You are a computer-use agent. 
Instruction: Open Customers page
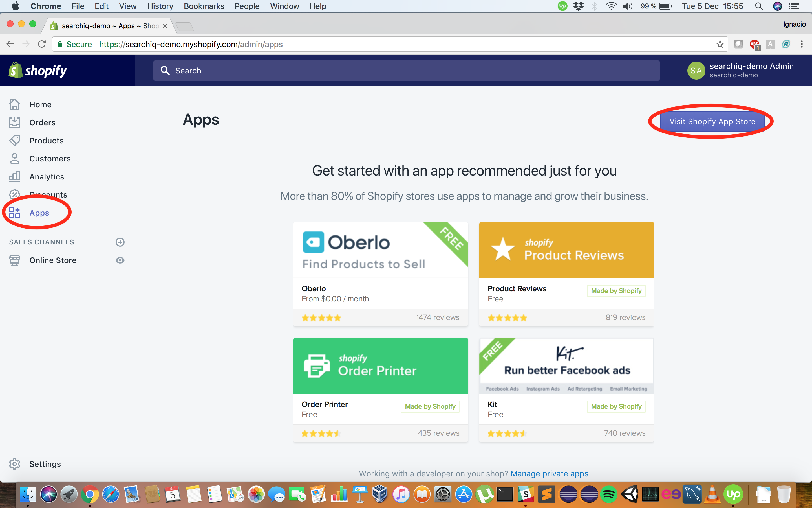50,159
